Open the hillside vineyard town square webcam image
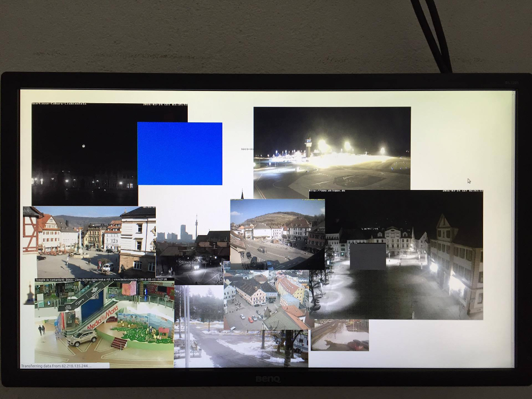 coord(278,235)
